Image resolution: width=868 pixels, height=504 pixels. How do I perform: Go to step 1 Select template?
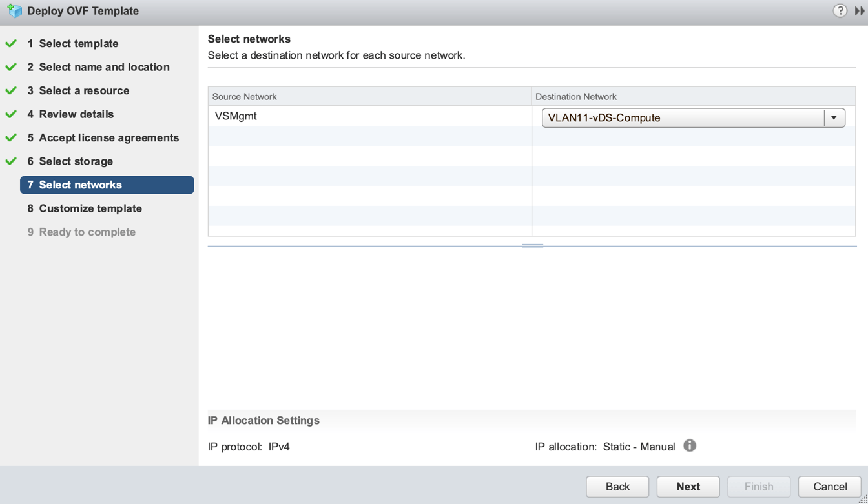pyautogui.click(x=78, y=43)
